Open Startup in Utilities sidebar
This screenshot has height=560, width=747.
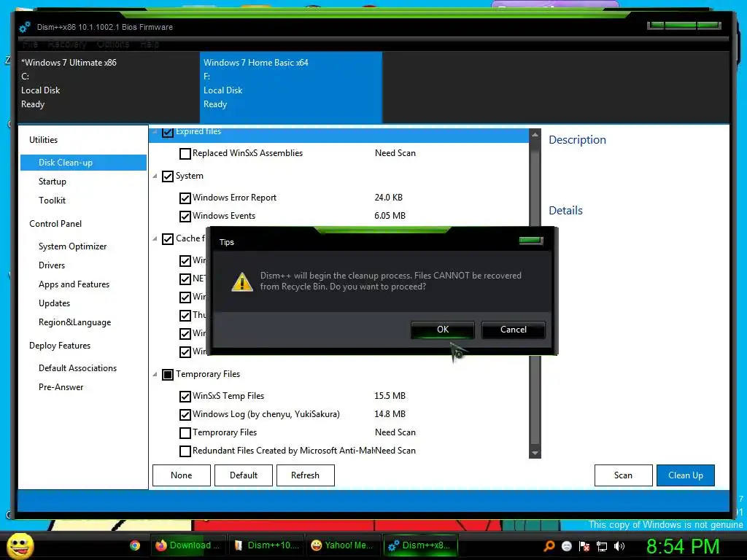point(53,182)
